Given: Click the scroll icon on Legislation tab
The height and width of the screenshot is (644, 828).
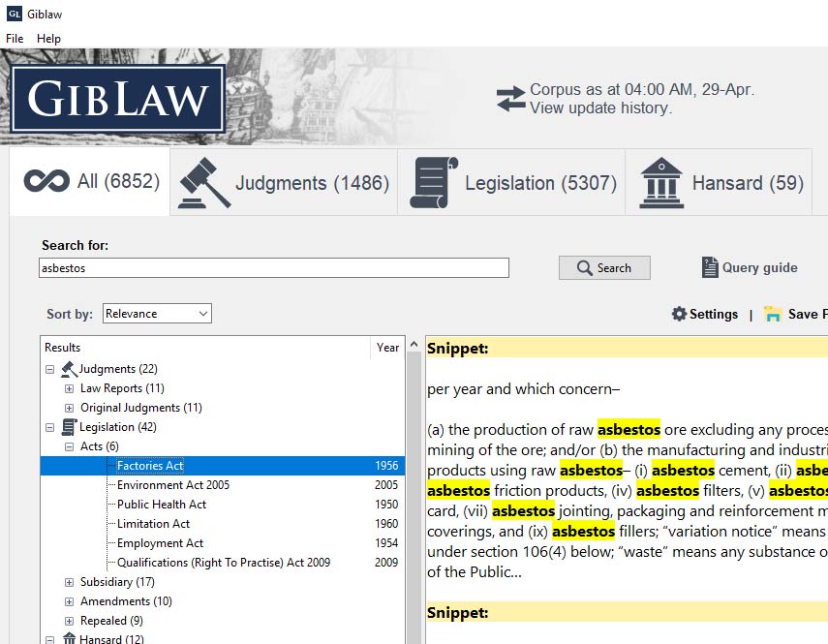Looking at the screenshot, I should tap(434, 183).
